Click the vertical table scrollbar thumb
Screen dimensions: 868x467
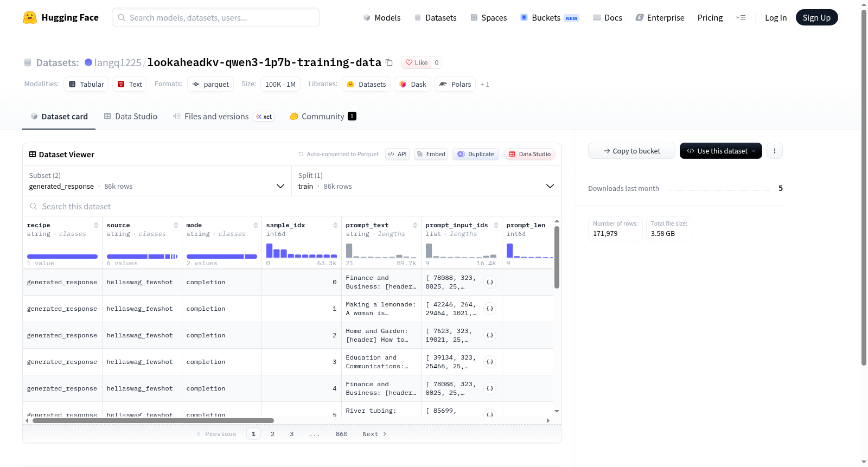click(557, 257)
